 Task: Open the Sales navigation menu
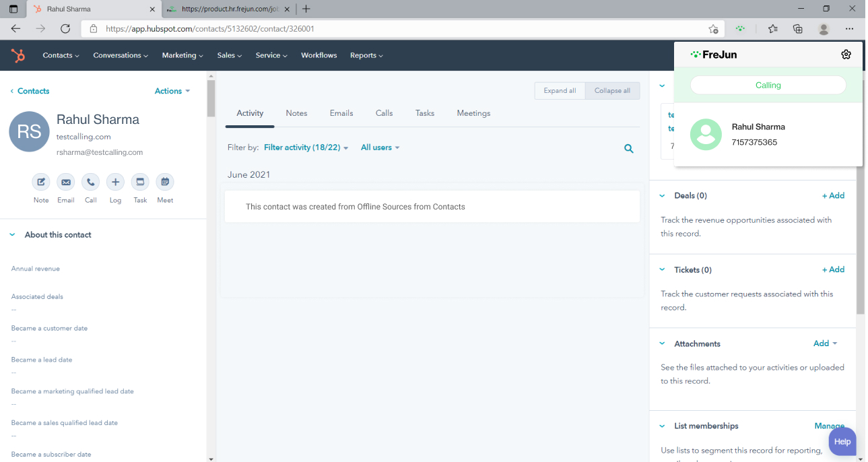coord(230,55)
